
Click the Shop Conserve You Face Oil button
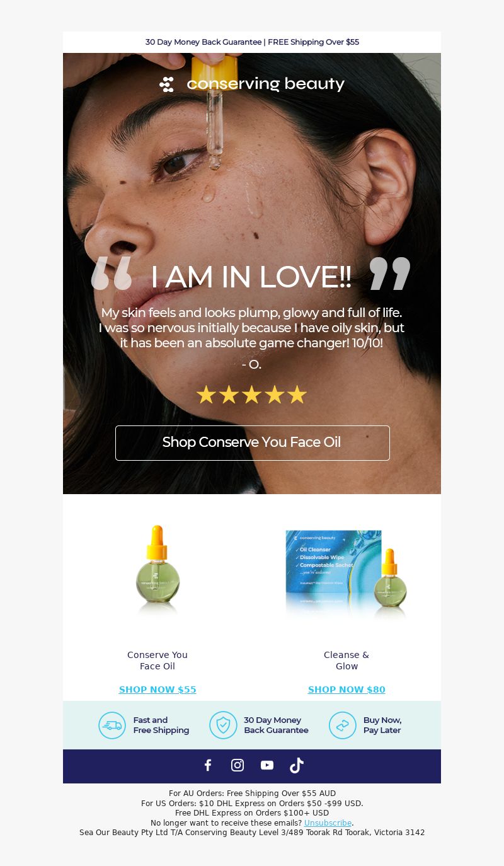point(253,443)
